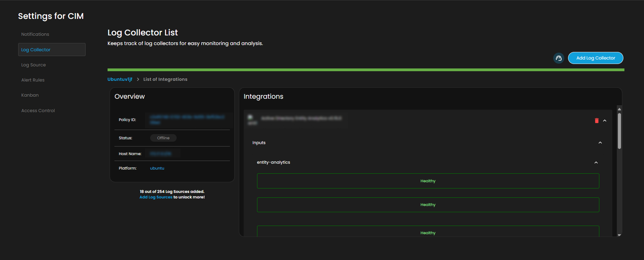Image resolution: width=644 pixels, height=260 pixels.
Task: Delete the integration with the red trash icon
Action: (597, 121)
